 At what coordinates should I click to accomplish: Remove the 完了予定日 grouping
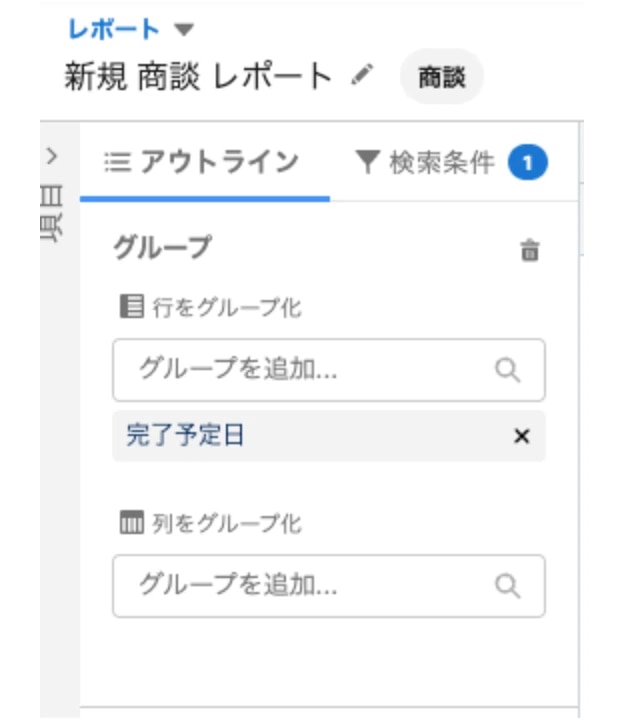tap(521, 436)
